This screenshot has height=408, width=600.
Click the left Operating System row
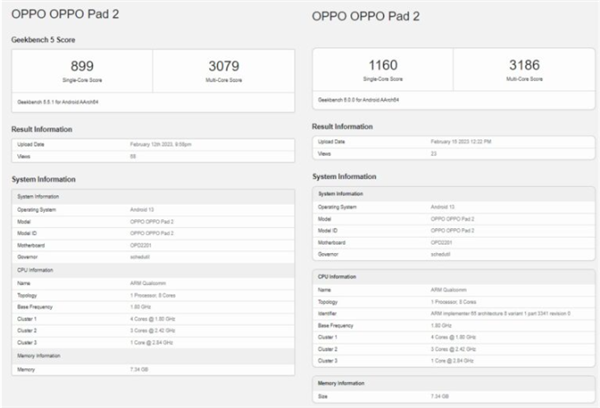150,210
